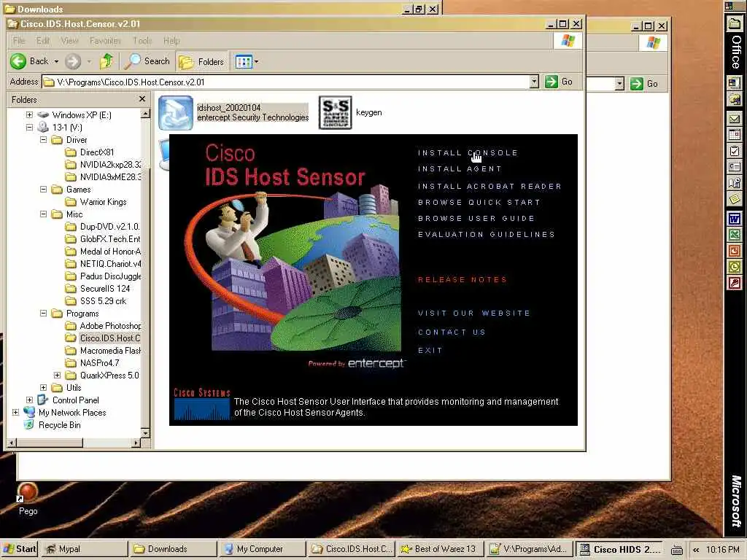747x560 pixels.
Task: Open the Edit menu
Action: 43,41
